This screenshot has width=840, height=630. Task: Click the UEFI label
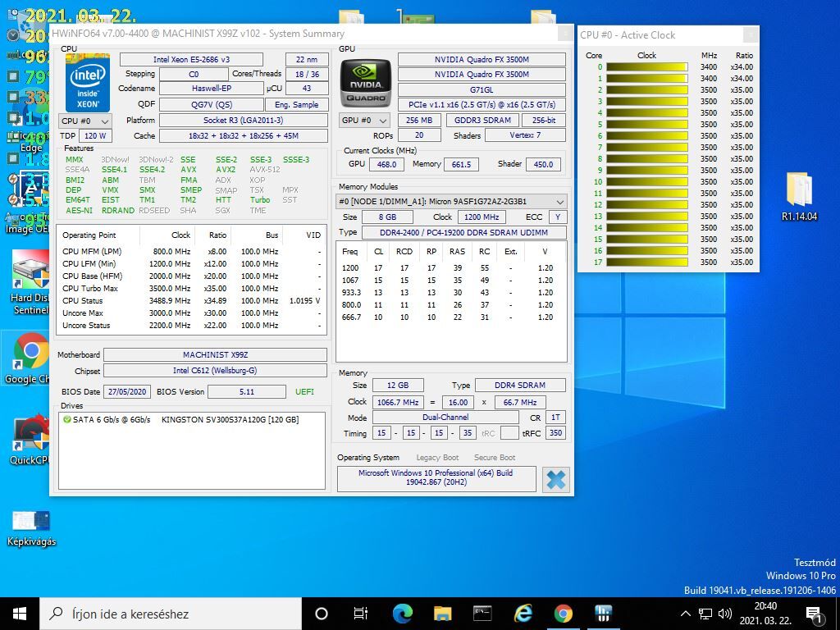click(x=305, y=391)
